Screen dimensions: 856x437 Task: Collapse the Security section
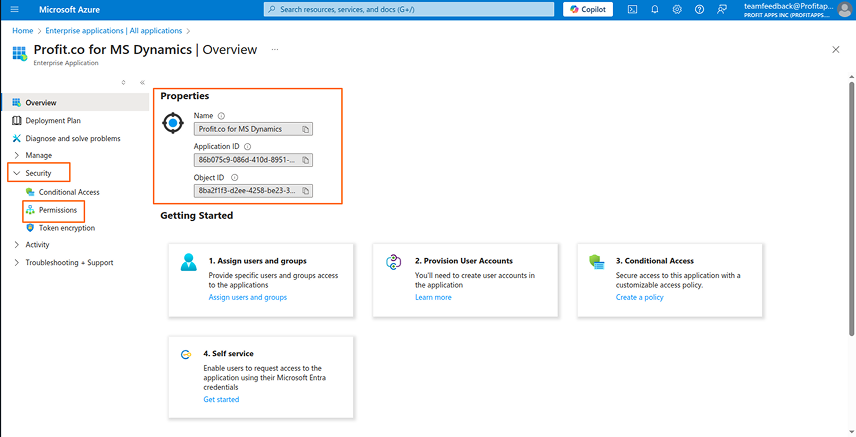tap(38, 173)
